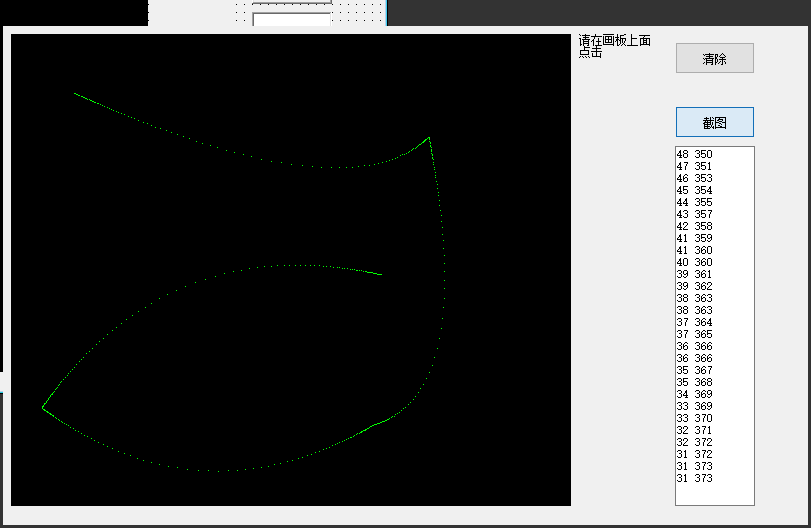This screenshot has width=811, height=528.
Task: Select list row "44 355"
Action: point(714,202)
